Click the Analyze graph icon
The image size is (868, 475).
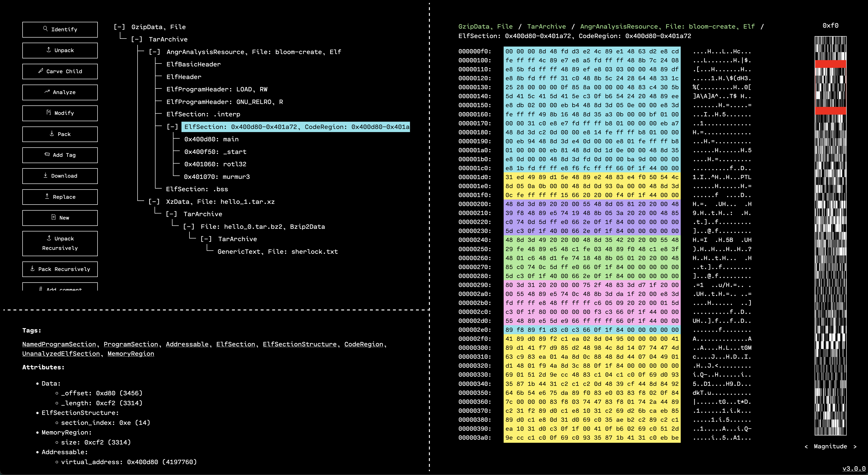tap(47, 92)
